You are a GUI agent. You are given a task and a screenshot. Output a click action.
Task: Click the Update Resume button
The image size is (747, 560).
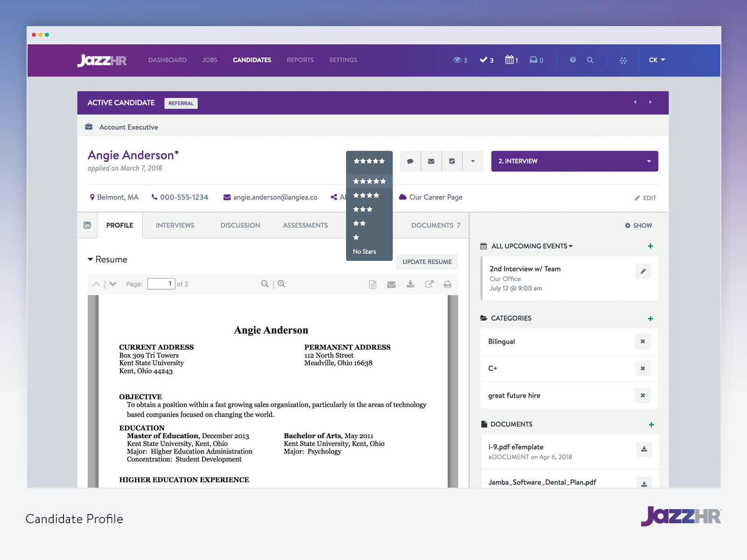point(427,262)
